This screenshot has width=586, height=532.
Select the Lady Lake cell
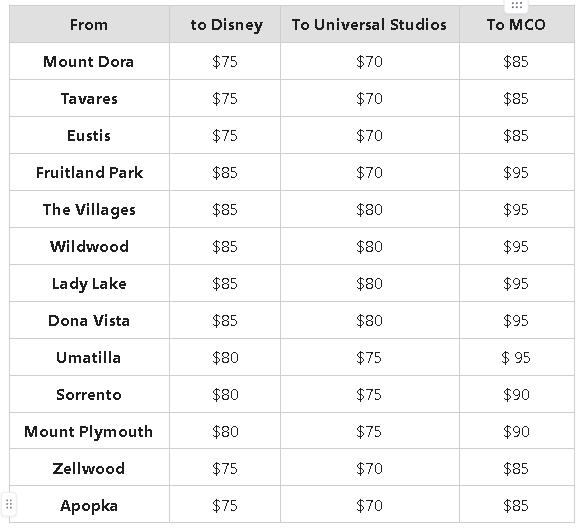89,283
